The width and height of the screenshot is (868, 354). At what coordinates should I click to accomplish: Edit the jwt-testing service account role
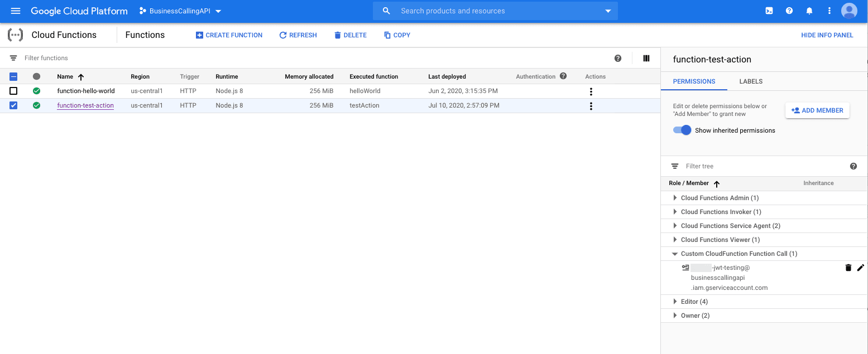click(x=860, y=268)
